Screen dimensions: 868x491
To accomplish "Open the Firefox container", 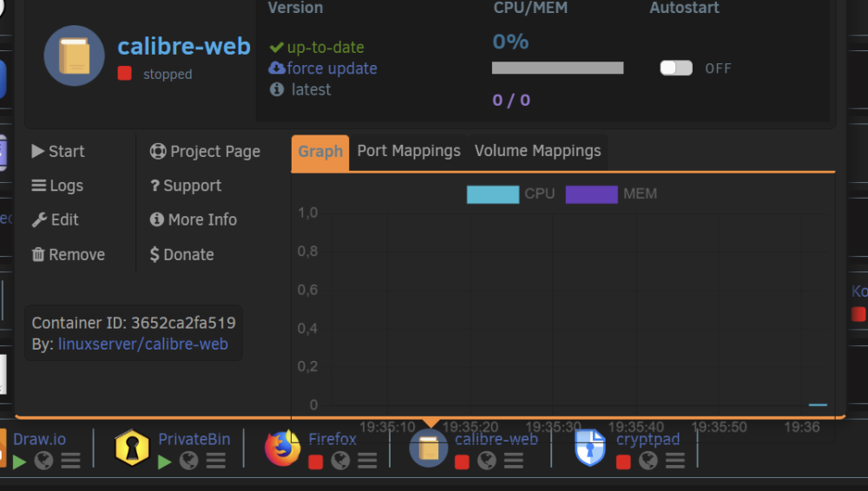I will click(332, 439).
